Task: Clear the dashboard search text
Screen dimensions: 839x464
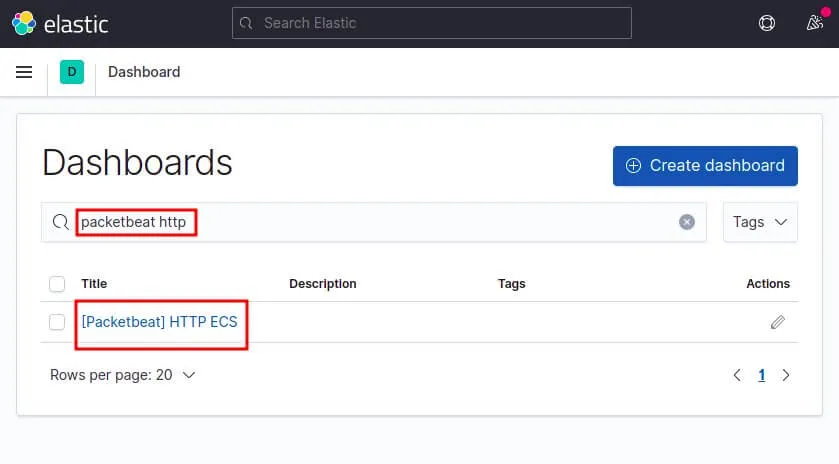Action: tap(687, 222)
